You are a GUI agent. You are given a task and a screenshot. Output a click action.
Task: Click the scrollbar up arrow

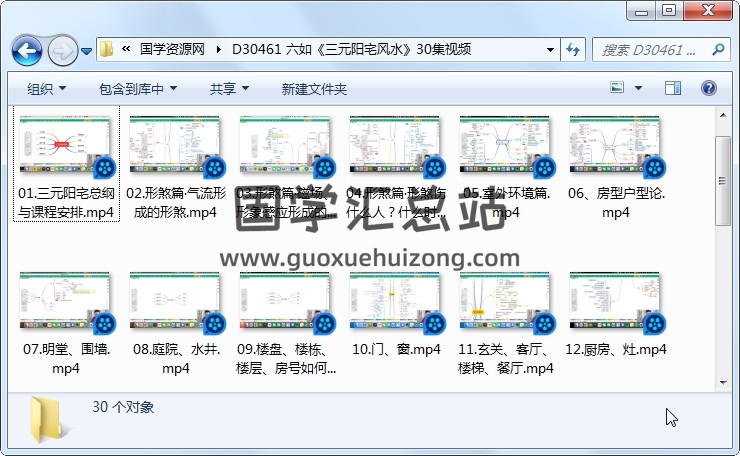(723, 115)
